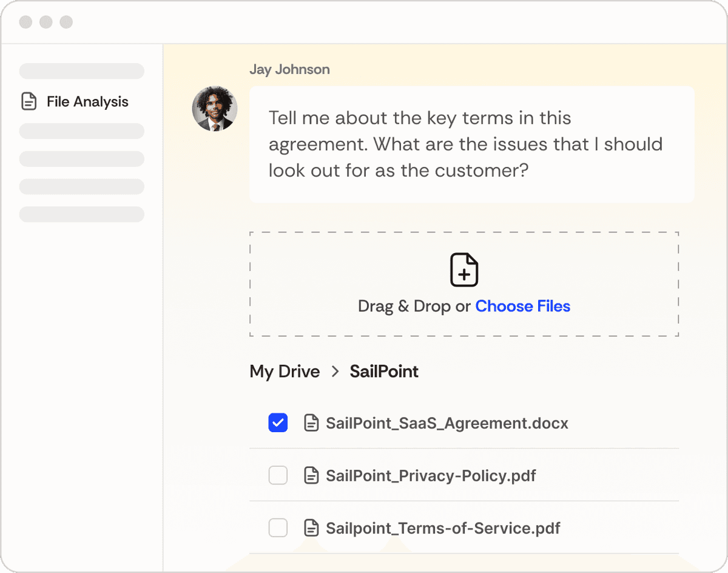Select Sailpoint_Terms-of-Service.pdf file name

(x=443, y=528)
